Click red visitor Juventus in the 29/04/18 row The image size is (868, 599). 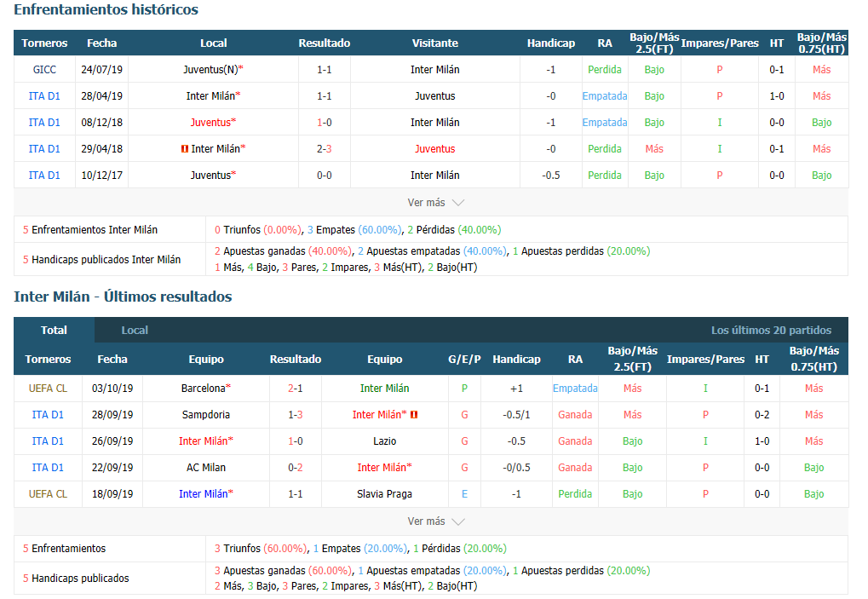tap(435, 149)
